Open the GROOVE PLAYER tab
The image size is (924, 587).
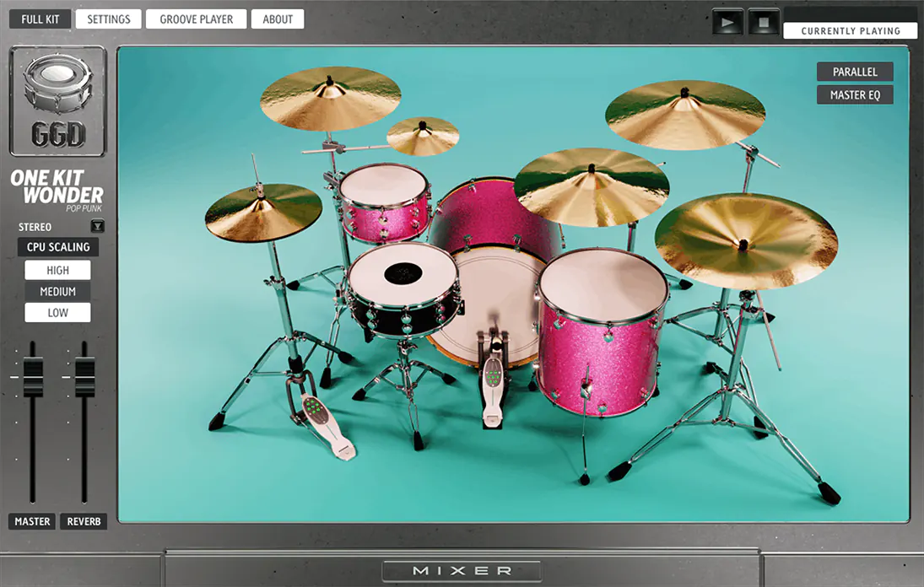tap(196, 18)
